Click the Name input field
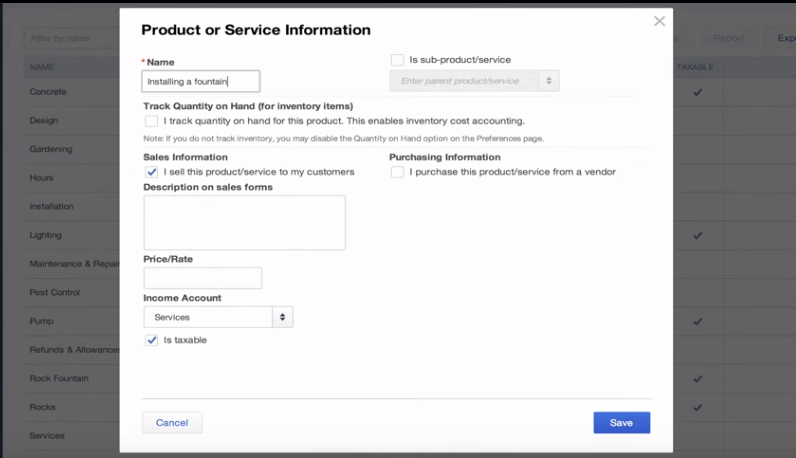Viewport: 796px width, 458px height. point(201,81)
